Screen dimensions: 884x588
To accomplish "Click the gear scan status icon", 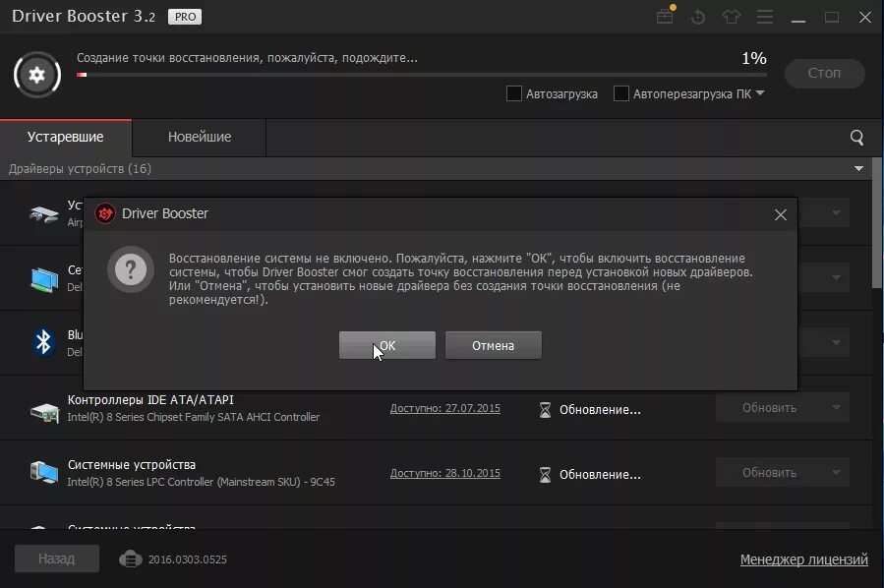I will pyautogui.click(x=37, y=75).
